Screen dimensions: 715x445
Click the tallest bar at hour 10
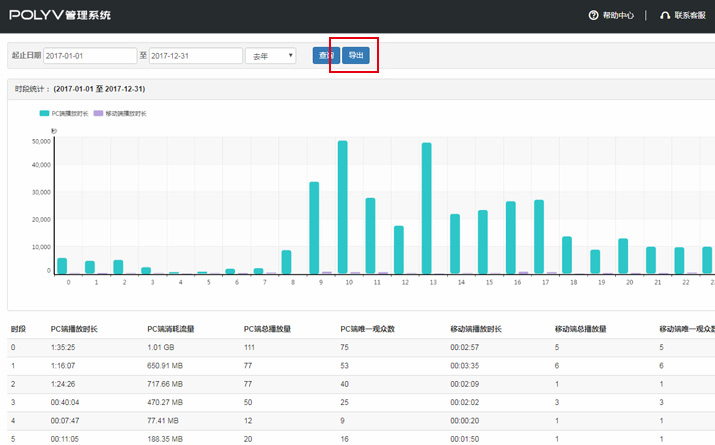342,207
